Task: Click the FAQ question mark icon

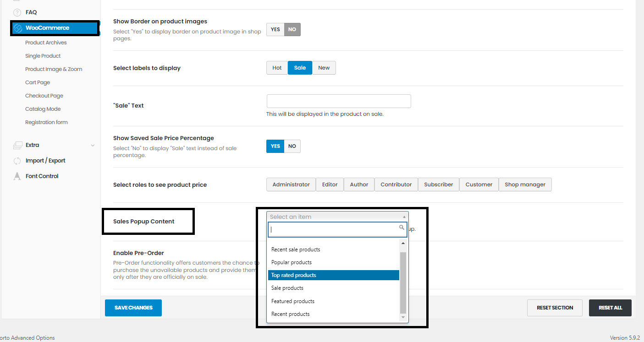Action: click(x=17, y=12)
